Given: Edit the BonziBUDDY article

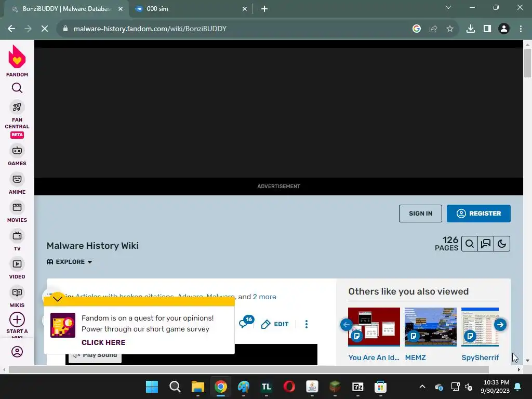Looking at the screenshot, I should (x=275, y=324).
